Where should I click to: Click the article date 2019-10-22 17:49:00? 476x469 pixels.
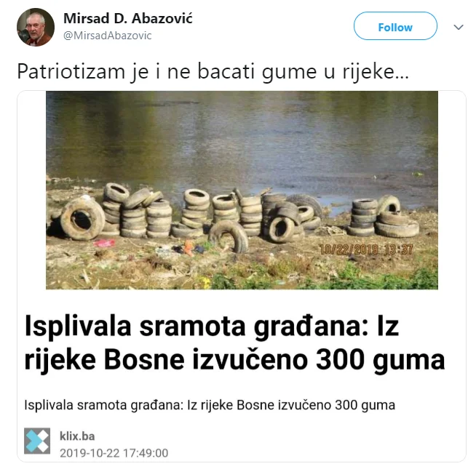coord(114,453)
